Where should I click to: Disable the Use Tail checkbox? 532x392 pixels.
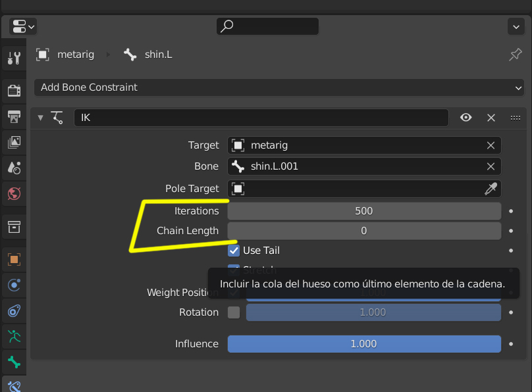point(234,251)
